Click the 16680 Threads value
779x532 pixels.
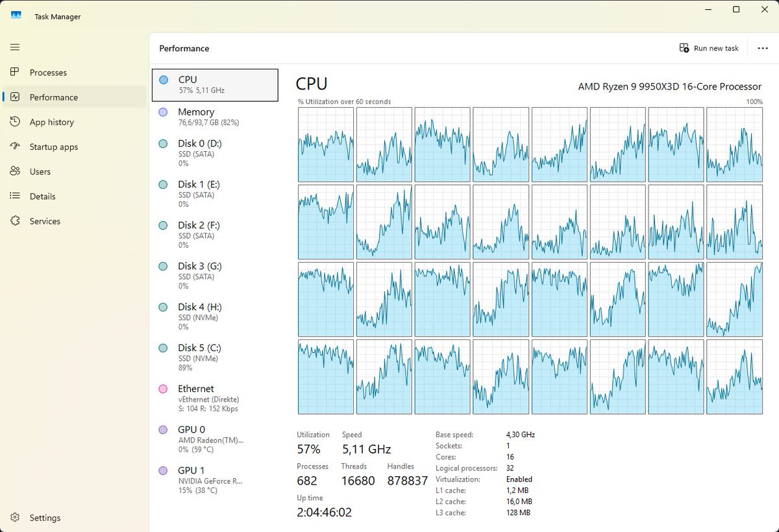358,481
